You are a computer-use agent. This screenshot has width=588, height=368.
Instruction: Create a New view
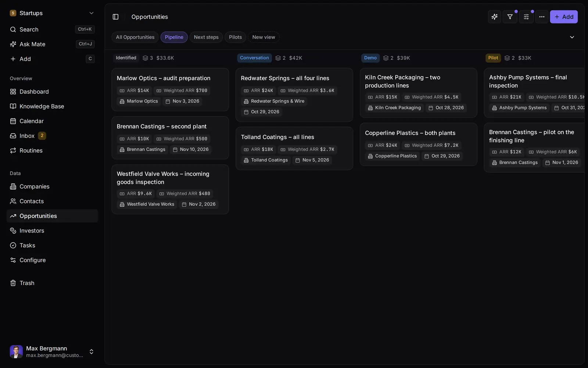coord(263,37)
